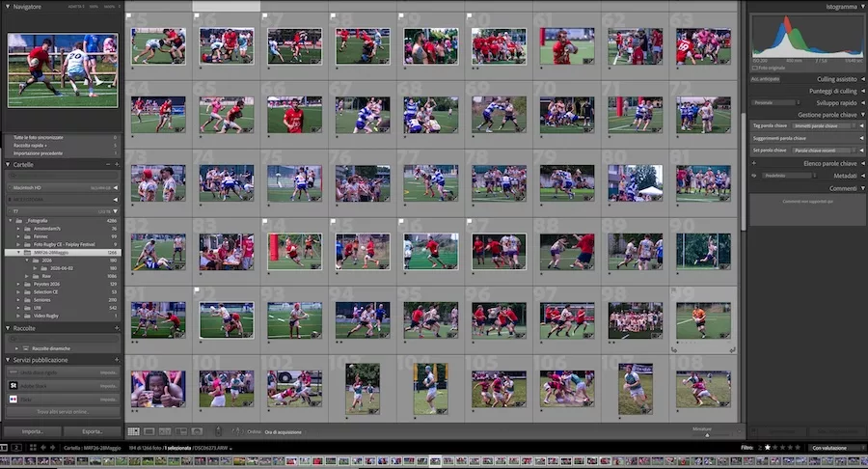868x469 pixels.
Task: Add a folder with the Cartelle plus icon
Action: pyautogui.click(x=117, y=164)
